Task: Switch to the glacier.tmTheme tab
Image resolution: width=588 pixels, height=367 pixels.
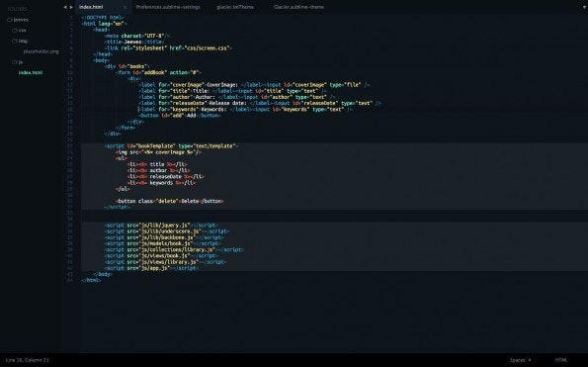Action: tap(235, 7)
